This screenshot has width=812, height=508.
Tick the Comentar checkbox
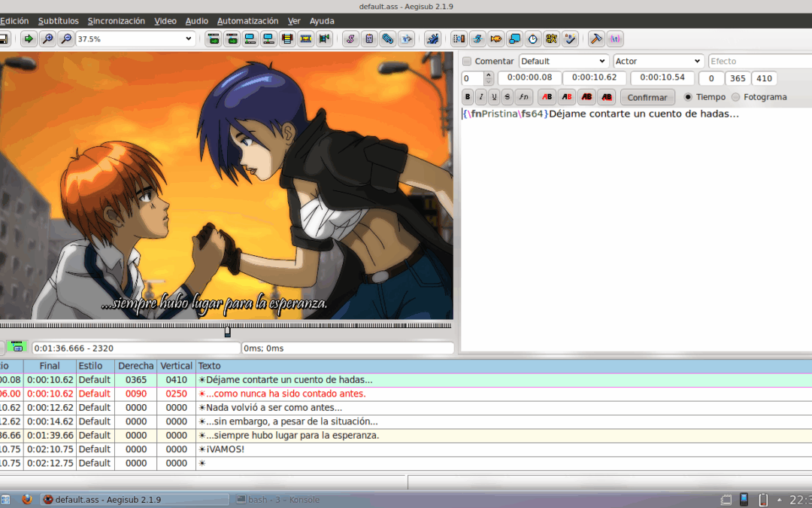tap(467, 61)
